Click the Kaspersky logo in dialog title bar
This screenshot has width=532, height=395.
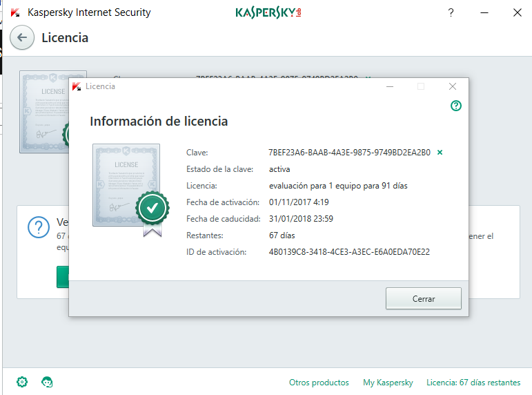(x=77, y=86)
